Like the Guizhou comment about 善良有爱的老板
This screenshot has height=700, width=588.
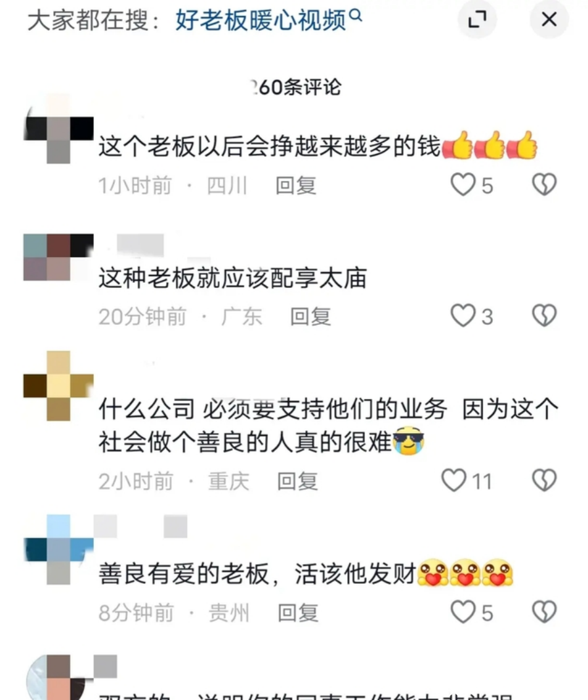pyautogui.click(x=463, y=611)
